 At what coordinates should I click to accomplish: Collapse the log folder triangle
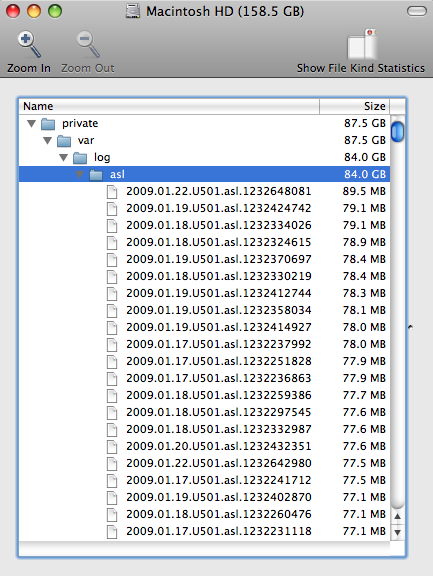[64, 158]
